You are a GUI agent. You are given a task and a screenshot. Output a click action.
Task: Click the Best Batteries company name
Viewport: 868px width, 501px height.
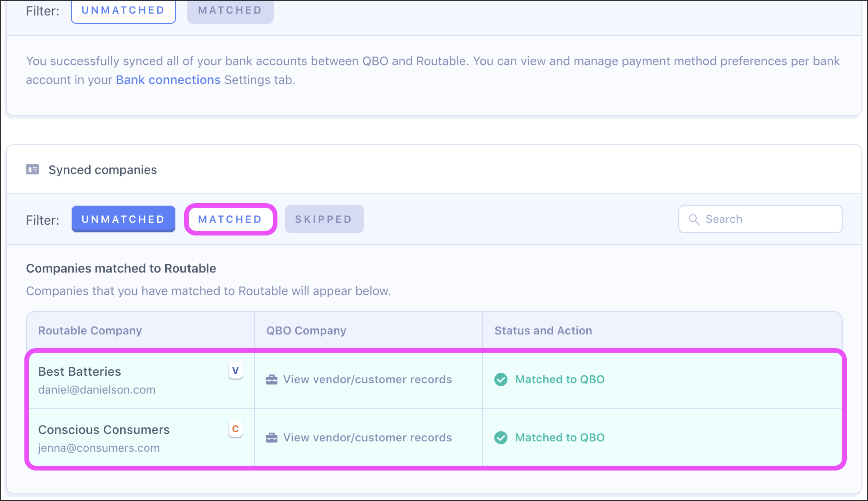pos(80,372)
